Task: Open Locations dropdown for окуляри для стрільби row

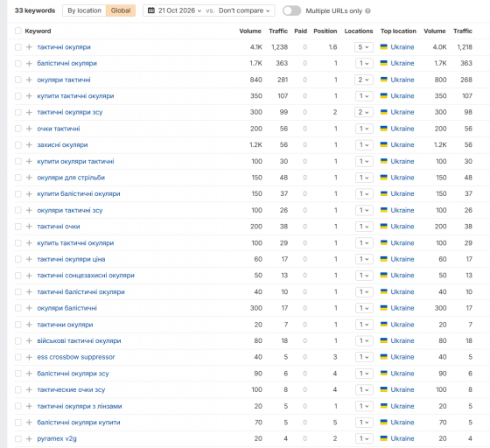Action: point(364,178)
